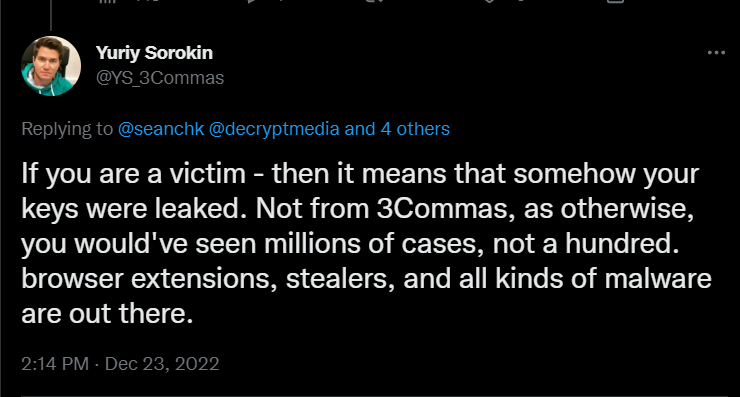Click the word "malware" in the tweet
The height and width of the screenshot is (397, 740).
point(658,279)
